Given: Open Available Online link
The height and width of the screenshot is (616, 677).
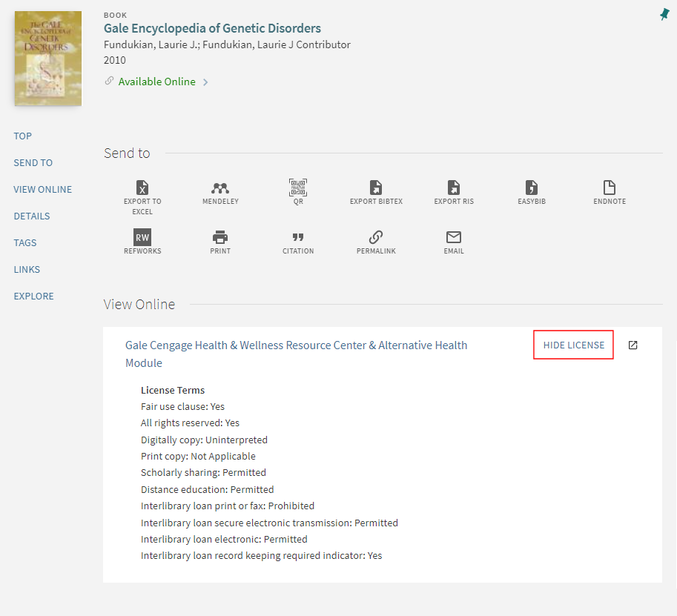Looking at the screenshot, I should (156, 82).
